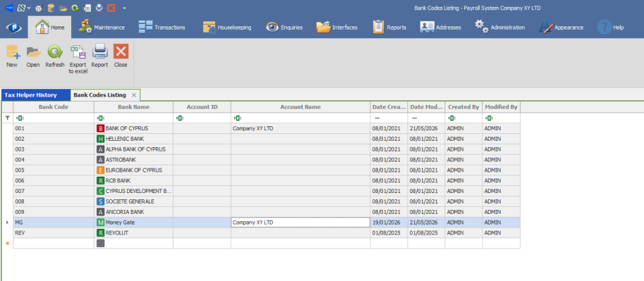Click Export to excel in ribbon
The height and width of the screenshot is (281, 644).
pyautogui.click(x=78, y=59)
